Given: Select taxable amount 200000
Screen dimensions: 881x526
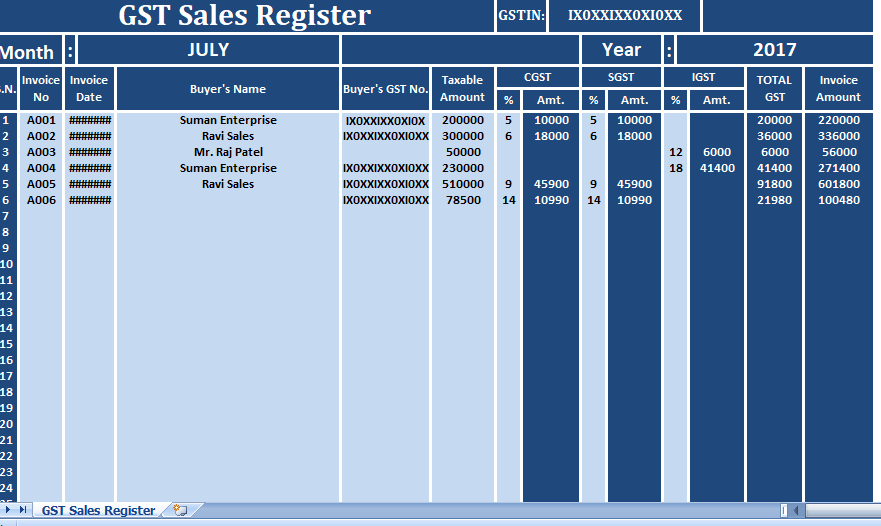Looking at the screenshot, I should coord(462,120).
